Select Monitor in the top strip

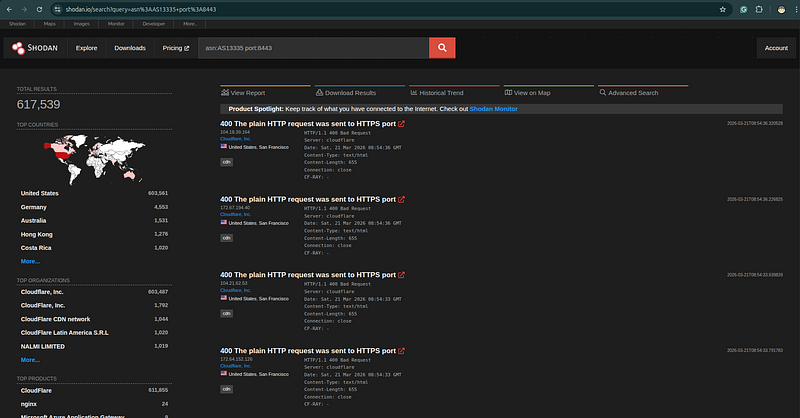(x=116, y=24)
